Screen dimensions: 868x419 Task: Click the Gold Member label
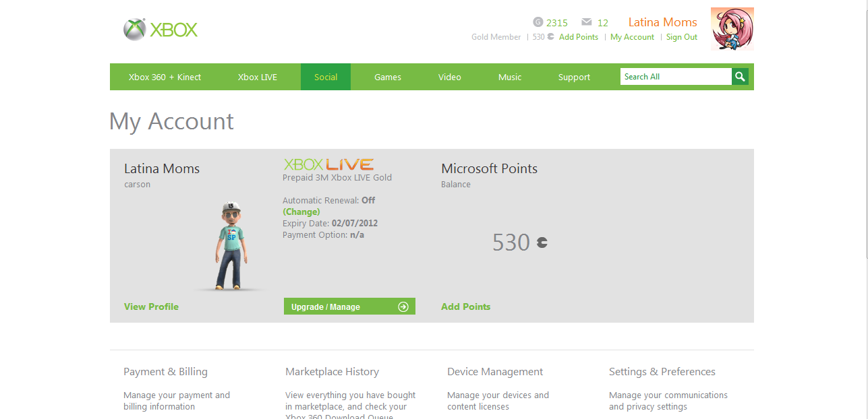click(496, 37)
